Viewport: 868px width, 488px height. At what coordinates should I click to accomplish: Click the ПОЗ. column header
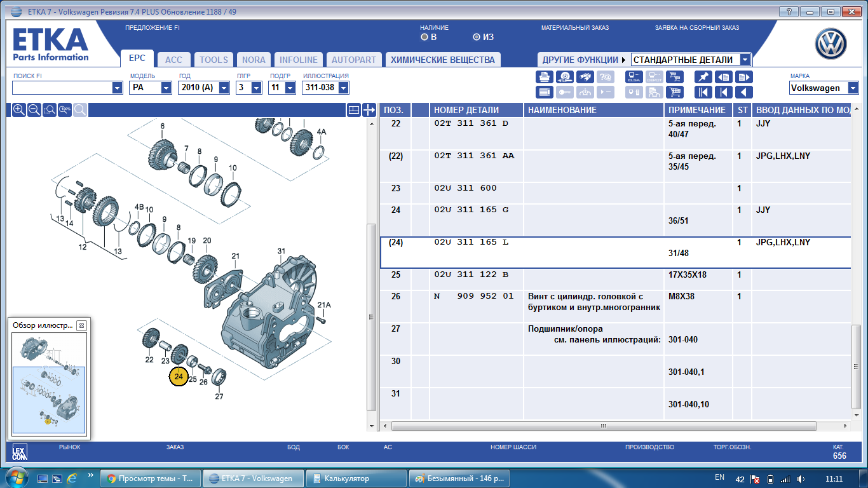click(x=395, y=110)
